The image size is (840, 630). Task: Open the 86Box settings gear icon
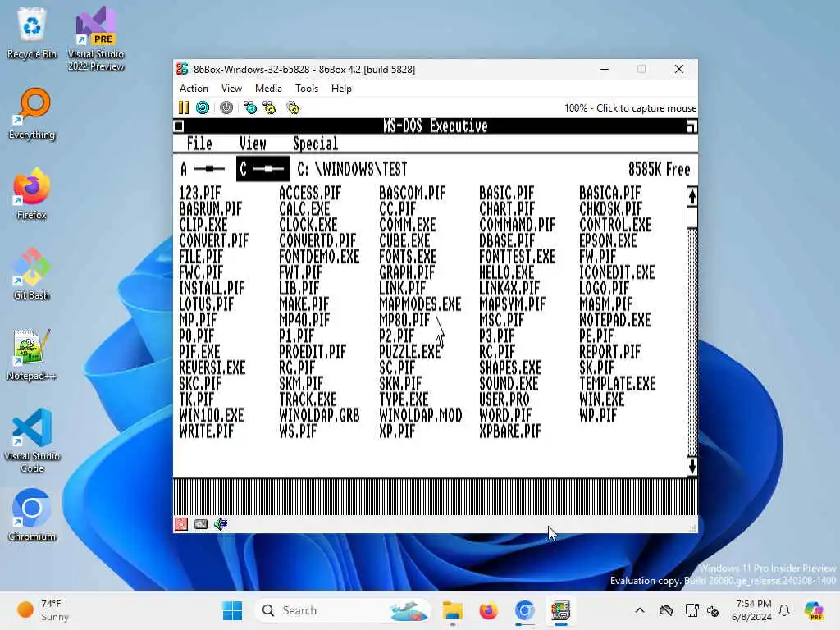click(x=293, y=107)
